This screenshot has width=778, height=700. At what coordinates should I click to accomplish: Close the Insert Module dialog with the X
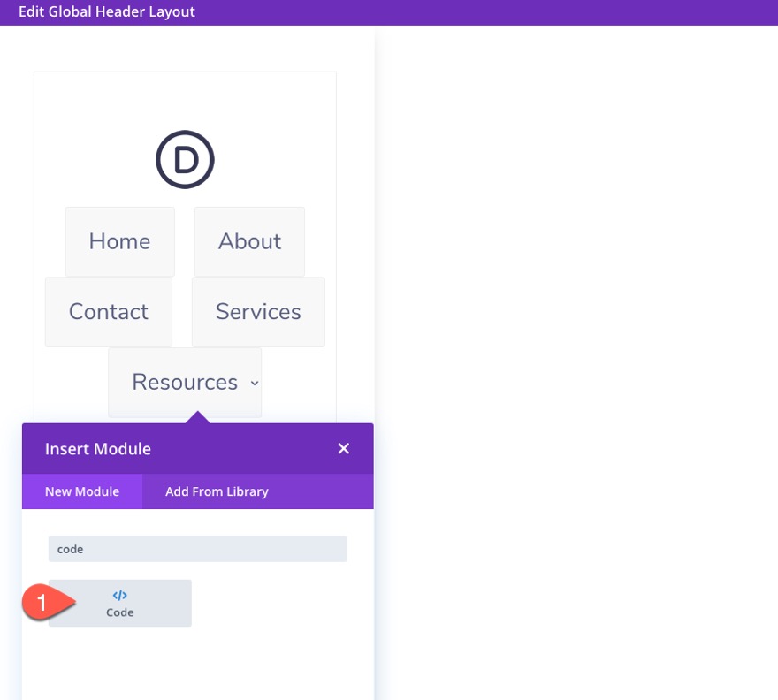(x=343, y=448)
